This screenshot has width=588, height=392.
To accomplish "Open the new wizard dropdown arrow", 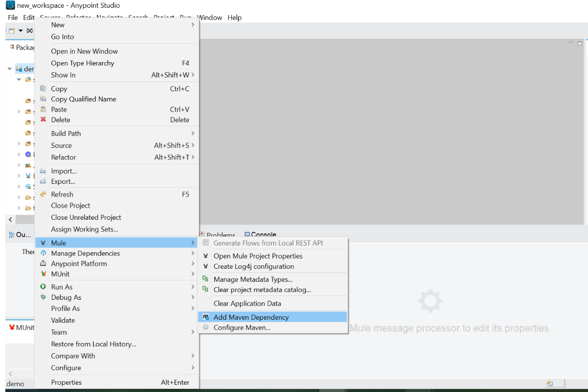I will pos(20,31).
